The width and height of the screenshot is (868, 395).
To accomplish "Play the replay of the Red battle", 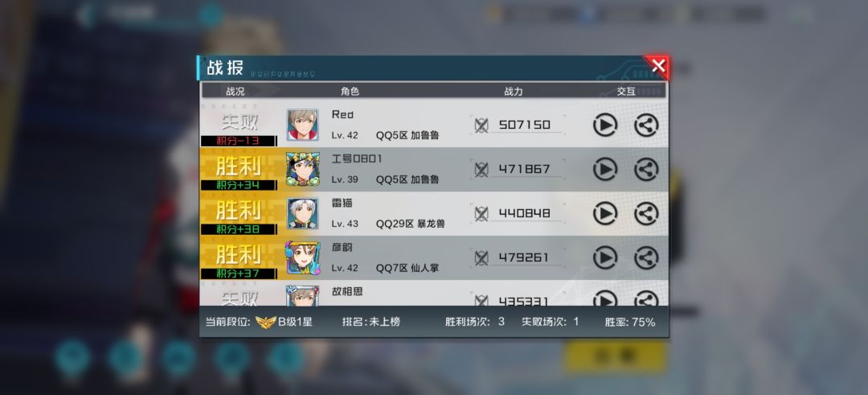I will (x=605, y=125).
